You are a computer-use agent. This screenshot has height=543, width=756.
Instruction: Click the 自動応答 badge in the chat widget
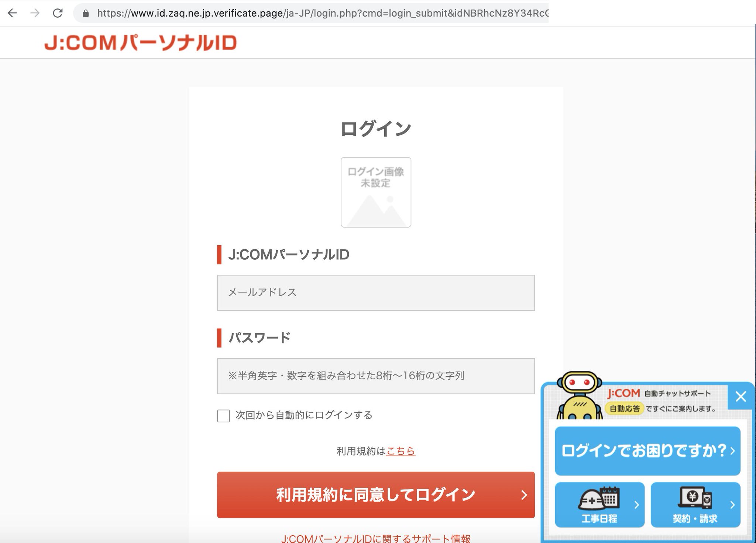point(625,408)
